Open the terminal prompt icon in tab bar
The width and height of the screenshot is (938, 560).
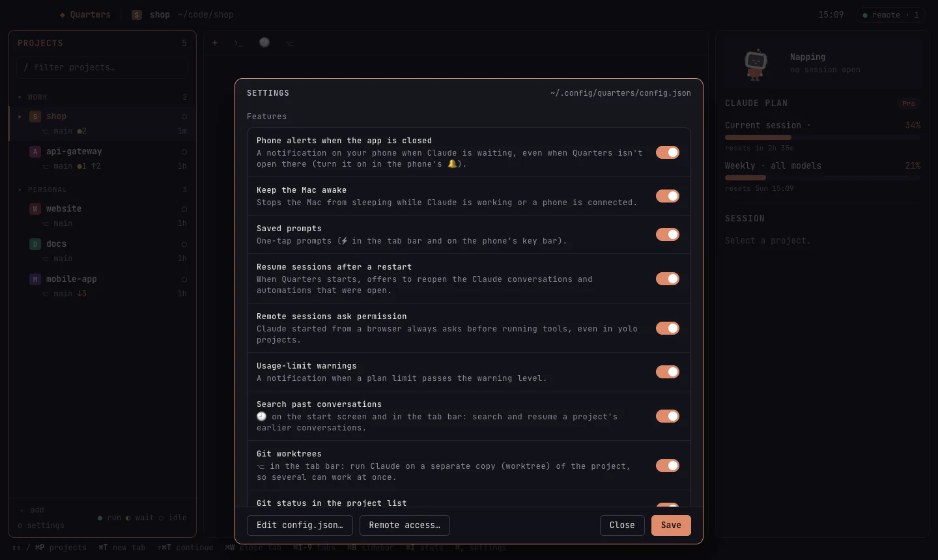point(238,43)
